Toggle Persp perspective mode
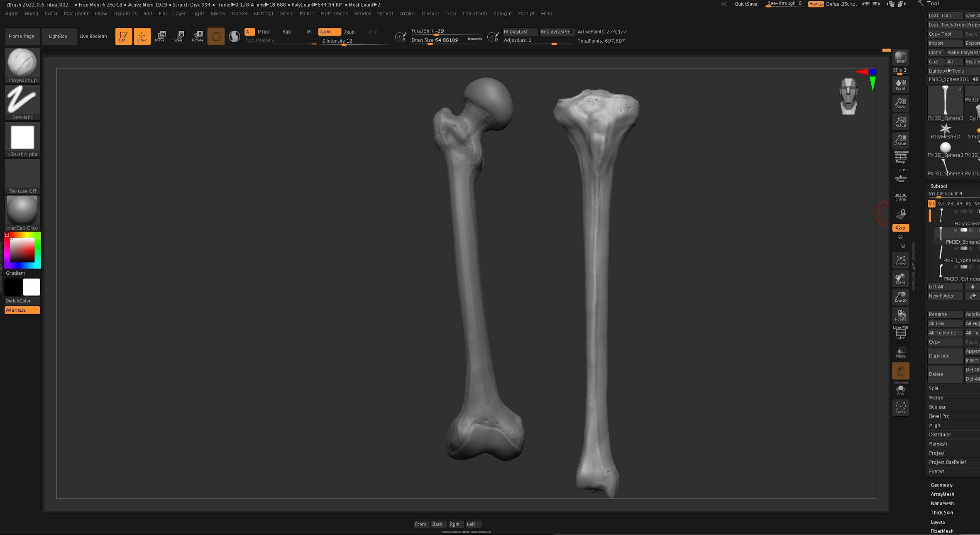 coord(900,157)
